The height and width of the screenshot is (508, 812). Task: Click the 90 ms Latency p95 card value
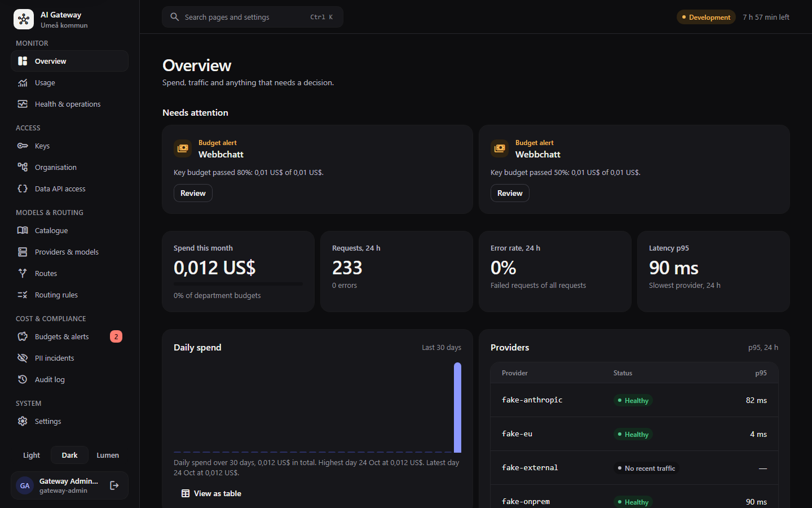[x=674, y=268]
